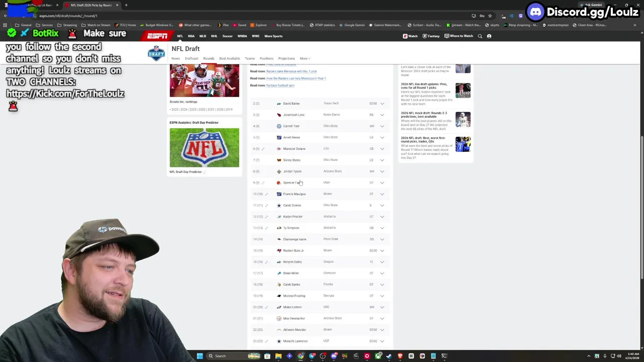The height and width of the screenshot is (362, 644).
Task: Click the Cowboys star logo beside Caleb Downs
Action: pos(279,205)
